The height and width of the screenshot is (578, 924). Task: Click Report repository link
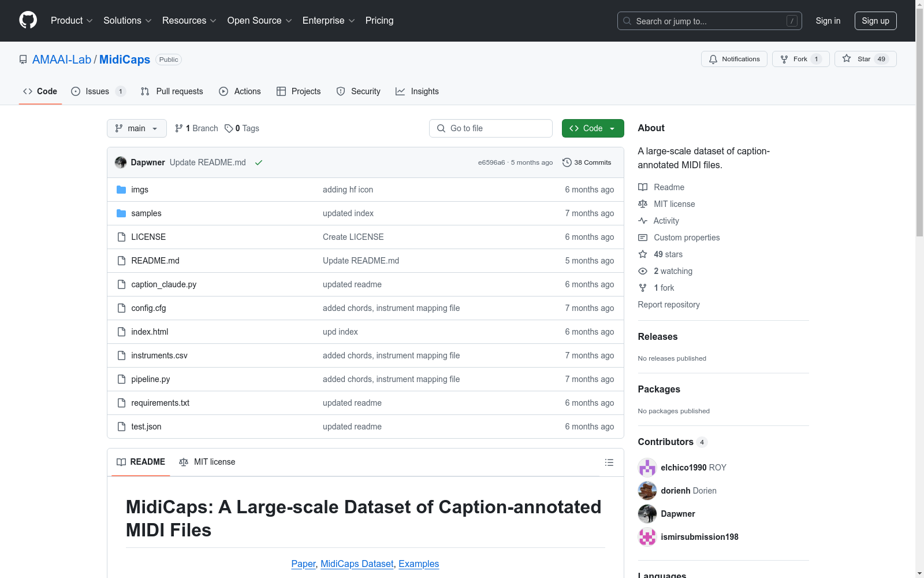(x=669, y=305)
